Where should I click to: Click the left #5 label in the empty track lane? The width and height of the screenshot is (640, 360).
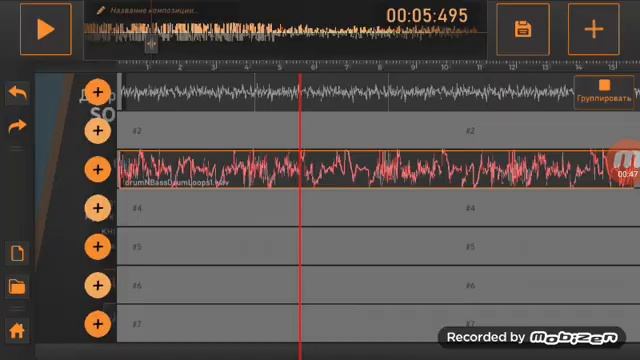137,247
